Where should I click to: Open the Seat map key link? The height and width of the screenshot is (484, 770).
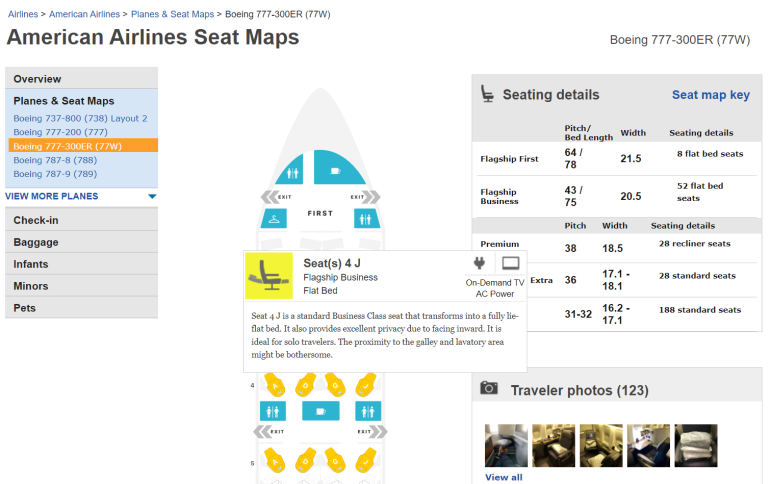(x=710, y=95)
